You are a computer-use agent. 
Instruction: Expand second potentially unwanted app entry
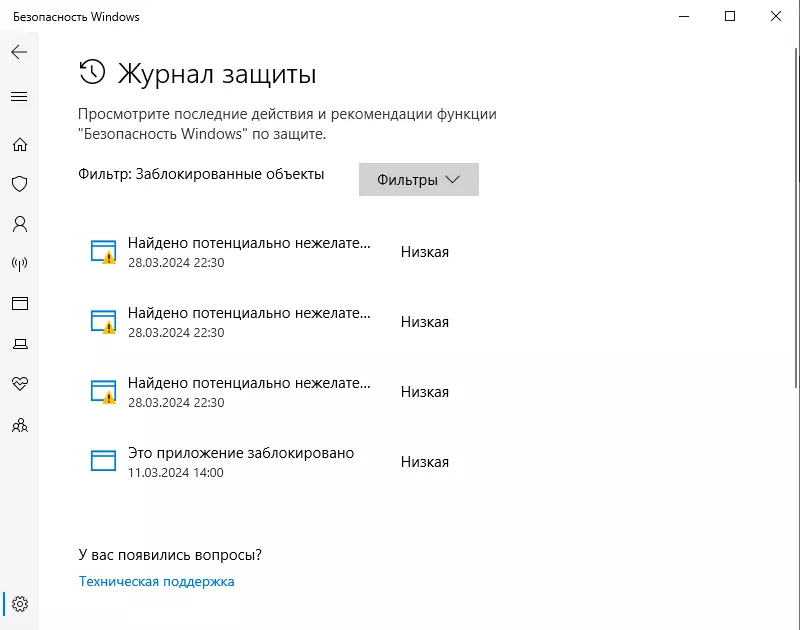tap(270, 322)
